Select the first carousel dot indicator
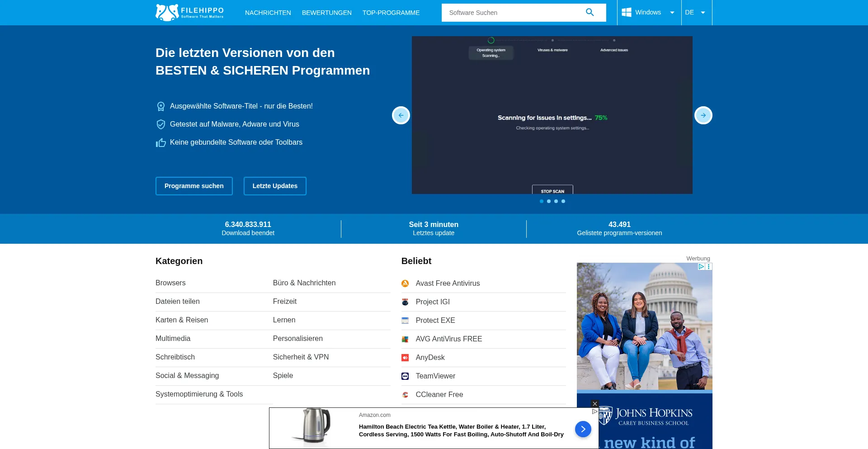868x449 pixels. tap(542, 201)
